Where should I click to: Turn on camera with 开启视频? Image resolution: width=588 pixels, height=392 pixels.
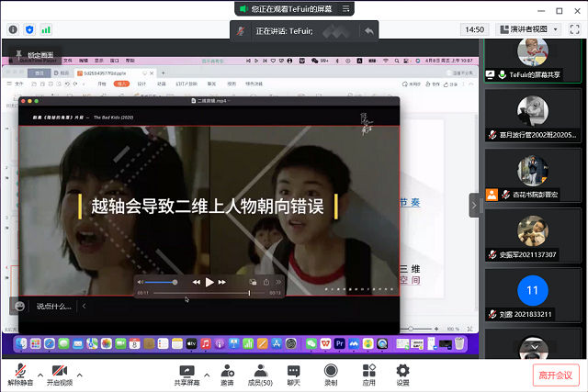point(60,375)
